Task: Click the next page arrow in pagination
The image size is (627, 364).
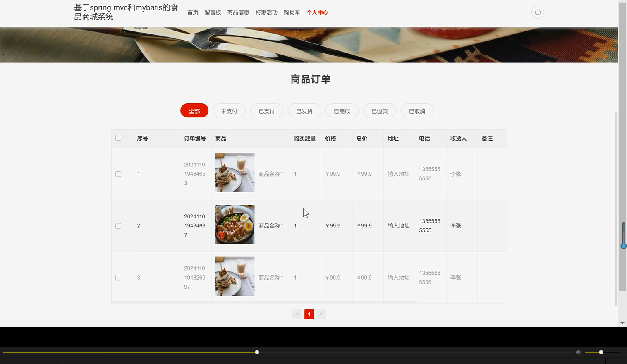Action: (321, 314)
